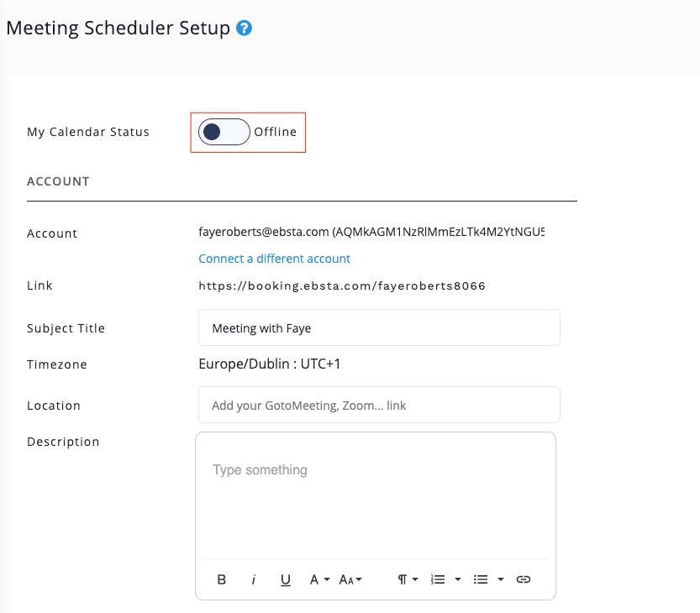Click the ordered list icon

pyautogui.click(x=438, y=579)
